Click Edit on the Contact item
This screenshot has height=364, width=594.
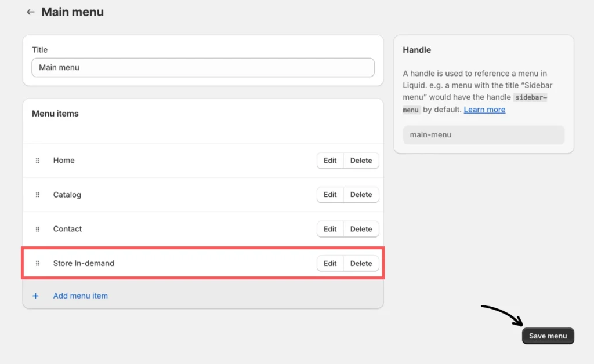coord(330,229)
